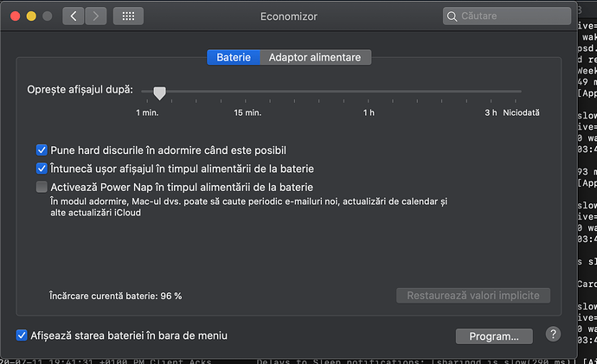Click the magnifying glass search icon
The width and height of the screenshot is (597, 364).
(x=453, y=16)
